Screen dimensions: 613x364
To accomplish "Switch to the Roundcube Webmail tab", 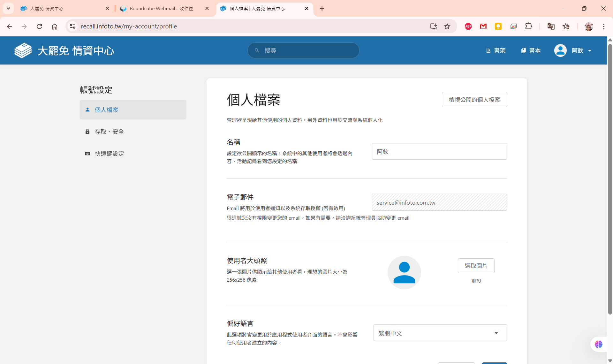I will click(x=161, y=9).
